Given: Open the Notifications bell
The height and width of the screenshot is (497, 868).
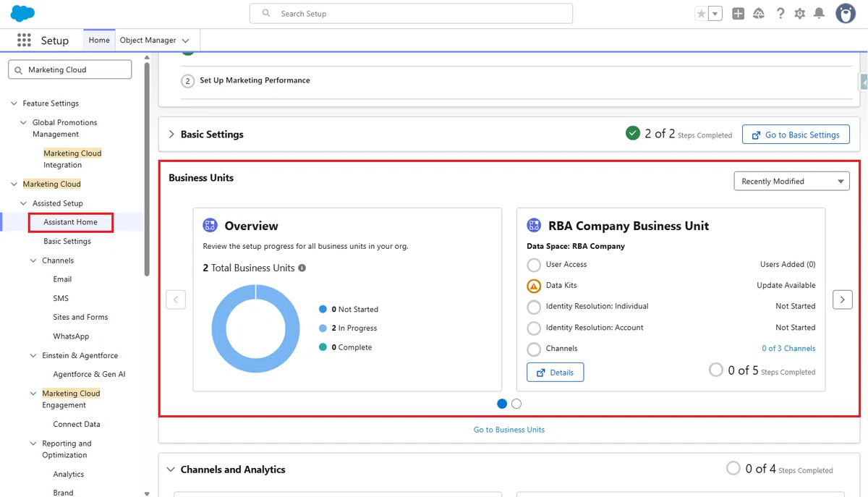Looking at the screenshot, I should (x=820, y=14).
